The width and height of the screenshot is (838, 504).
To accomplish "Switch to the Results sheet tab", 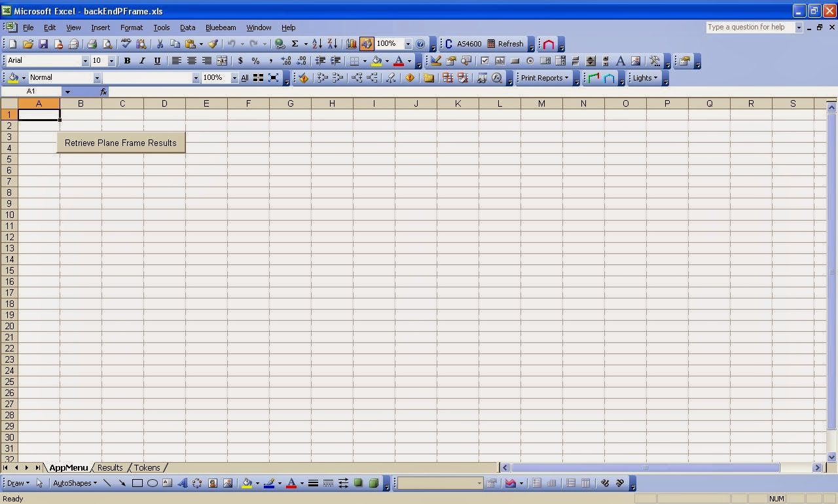I will [110, 467].
